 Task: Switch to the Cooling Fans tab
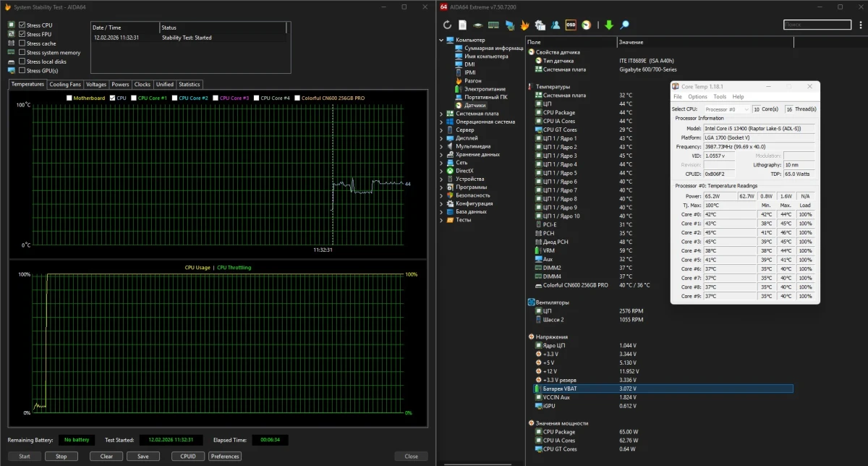65,85
